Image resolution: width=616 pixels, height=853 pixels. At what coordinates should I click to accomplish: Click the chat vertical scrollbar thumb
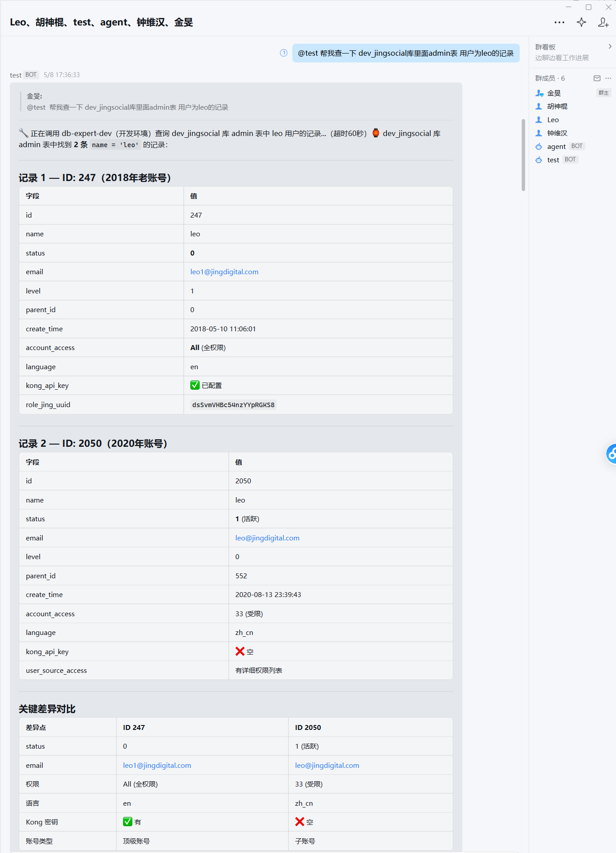point(523,155)
